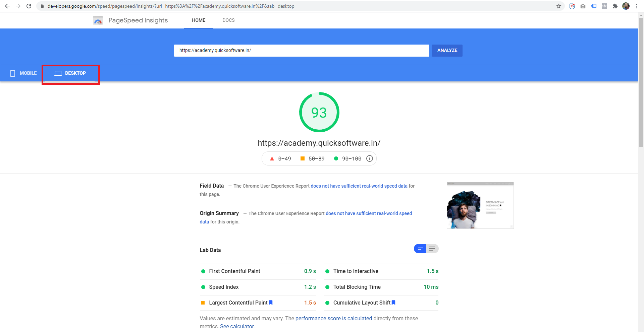Click the PageSpeed Insights logo icon
This screenshot has height=332, width=644.
[x=98, y=20]
